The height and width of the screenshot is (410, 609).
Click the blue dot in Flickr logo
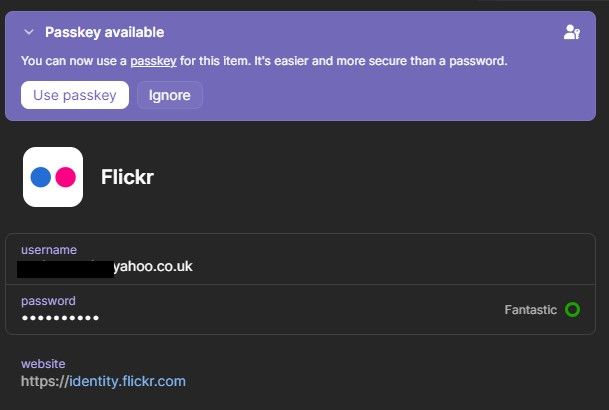point(41,177)
